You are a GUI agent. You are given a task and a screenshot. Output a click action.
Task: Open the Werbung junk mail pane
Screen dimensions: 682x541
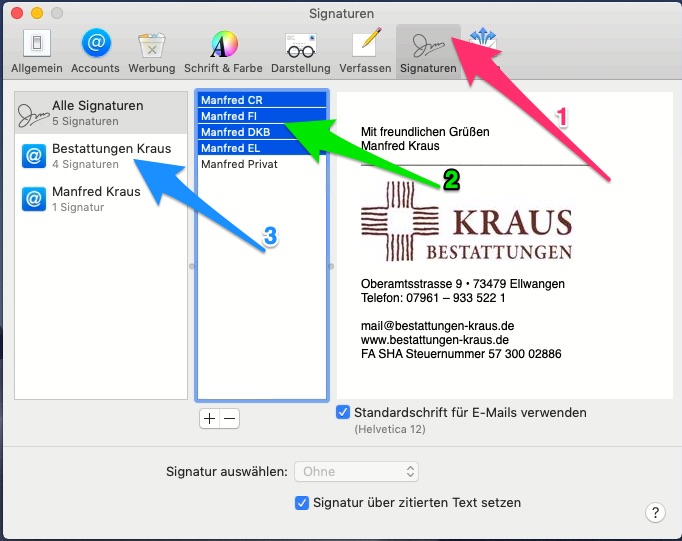tap(151, 50)
